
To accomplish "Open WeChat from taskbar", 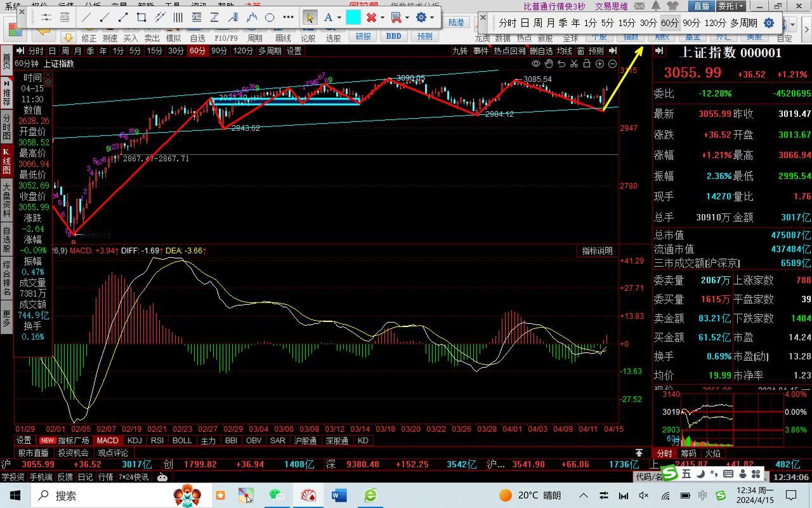I will pyautogui.click(x=277, y=495).
